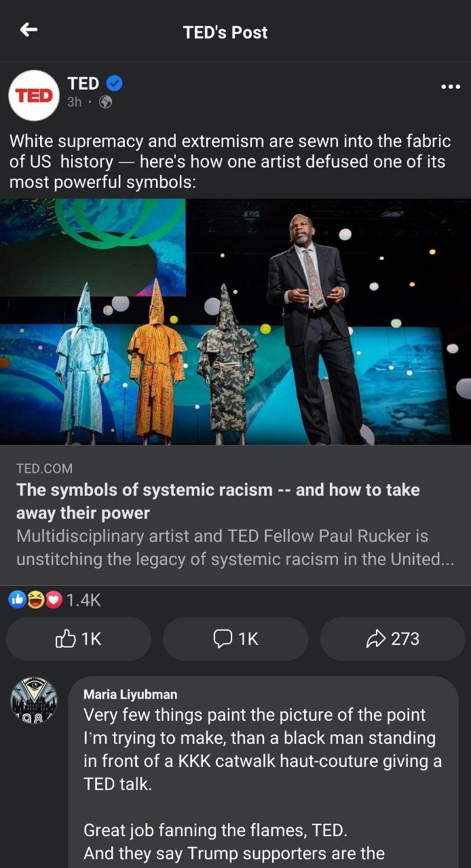Tap the Maria Liyubman commenter name

[130, 694]
